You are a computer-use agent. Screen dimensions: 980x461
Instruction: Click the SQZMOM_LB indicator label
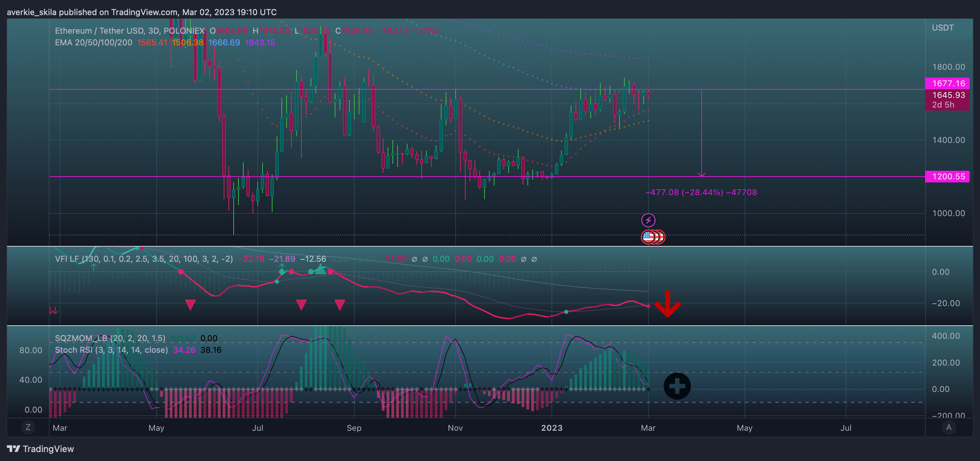pos(110,338)
